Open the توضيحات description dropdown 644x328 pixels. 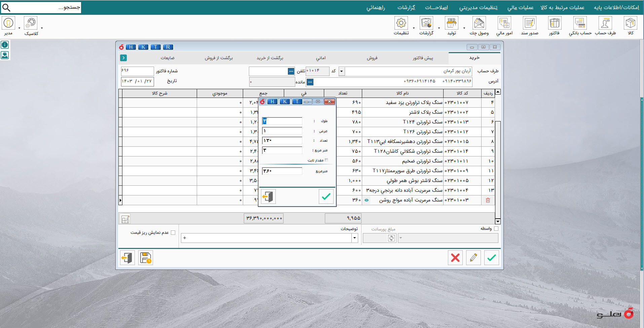click(x=354, y=238)
